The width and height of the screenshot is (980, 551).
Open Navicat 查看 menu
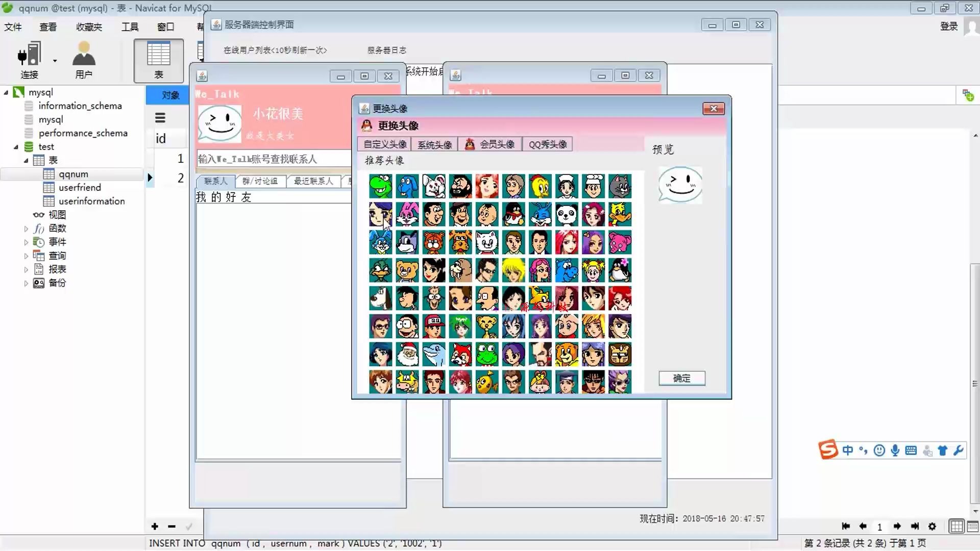[48, 27]
